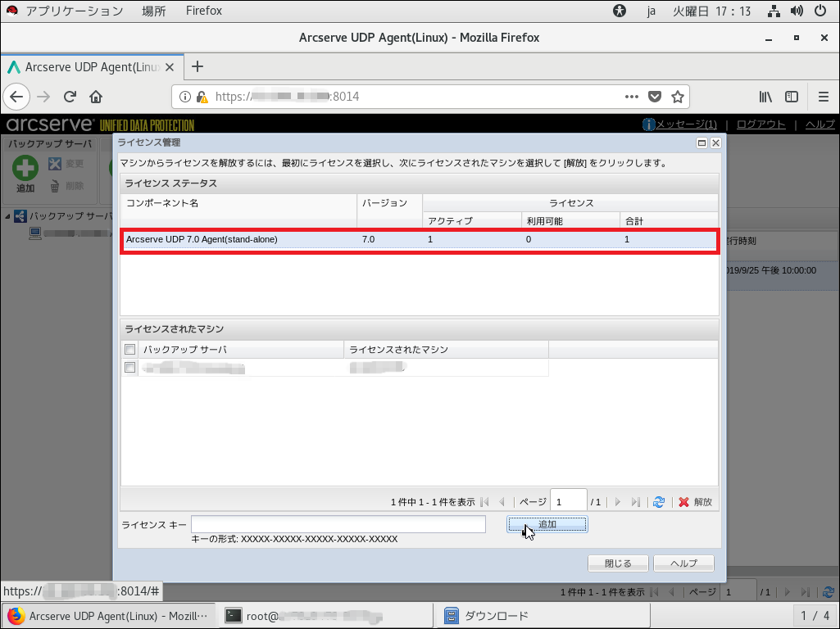This screenshot has width=840, height=629.
Task: Click the 閉じる button
Action: (618, 563)
